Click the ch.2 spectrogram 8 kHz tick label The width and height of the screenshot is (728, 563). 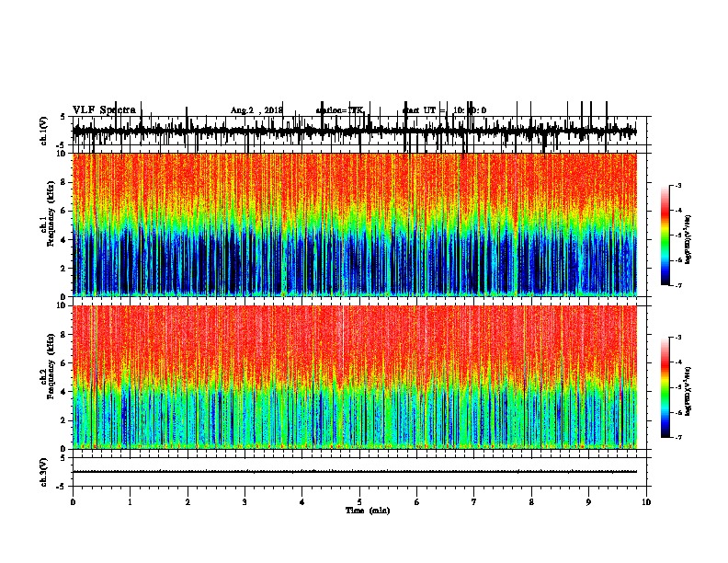coord(64,335)
